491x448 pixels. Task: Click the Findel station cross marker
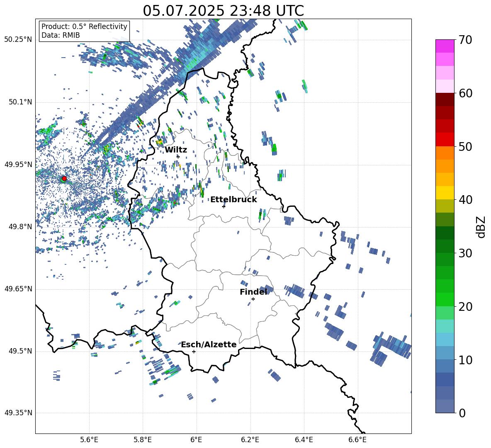(253, 299)
